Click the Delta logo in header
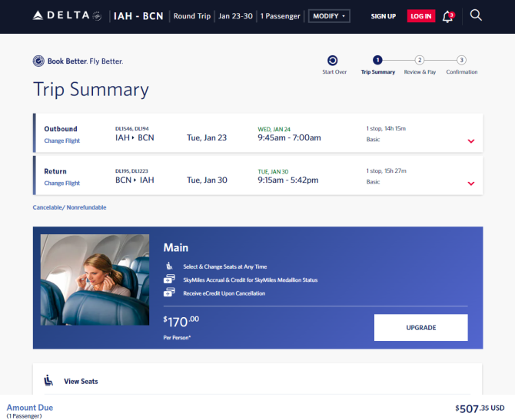Image resolution: width=515 pixels, height=420 pixels. pos(67,15)
